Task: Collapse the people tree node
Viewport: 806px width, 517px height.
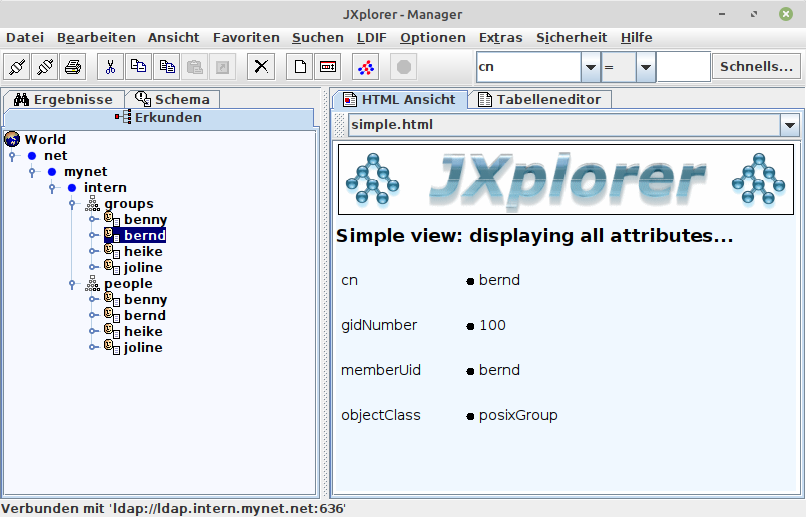Action: coord(73,284)
